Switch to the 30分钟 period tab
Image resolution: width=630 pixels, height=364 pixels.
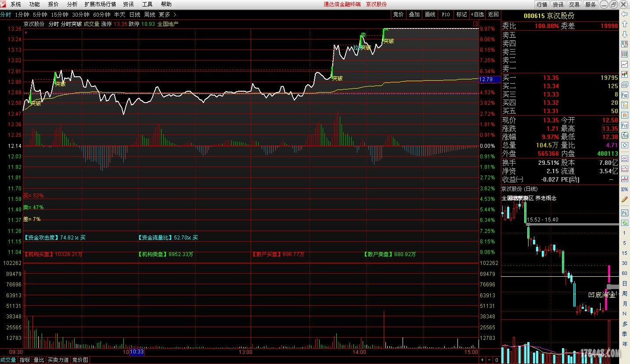pyautogui.click(x=81, y=14)
